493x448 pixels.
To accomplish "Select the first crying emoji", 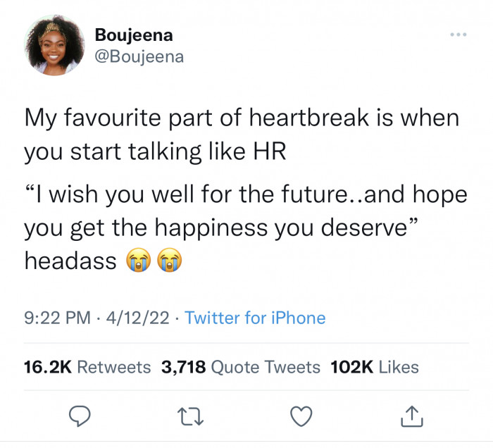I will (139, 260).
